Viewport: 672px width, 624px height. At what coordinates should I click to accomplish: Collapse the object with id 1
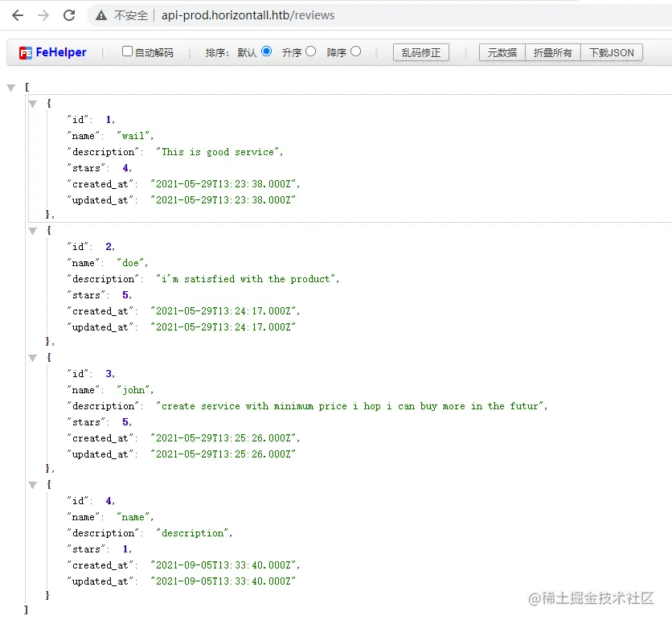tap(33, 104)
